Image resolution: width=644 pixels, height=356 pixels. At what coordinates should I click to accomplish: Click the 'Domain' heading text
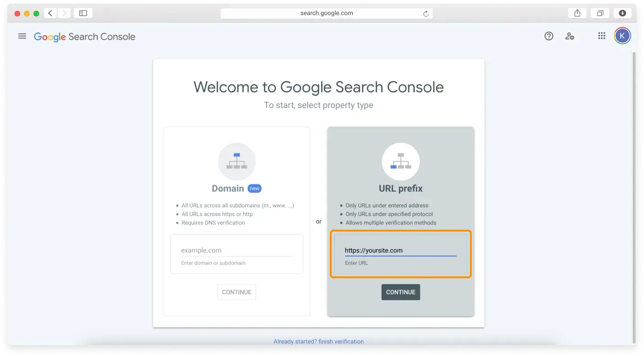[228, 189]
